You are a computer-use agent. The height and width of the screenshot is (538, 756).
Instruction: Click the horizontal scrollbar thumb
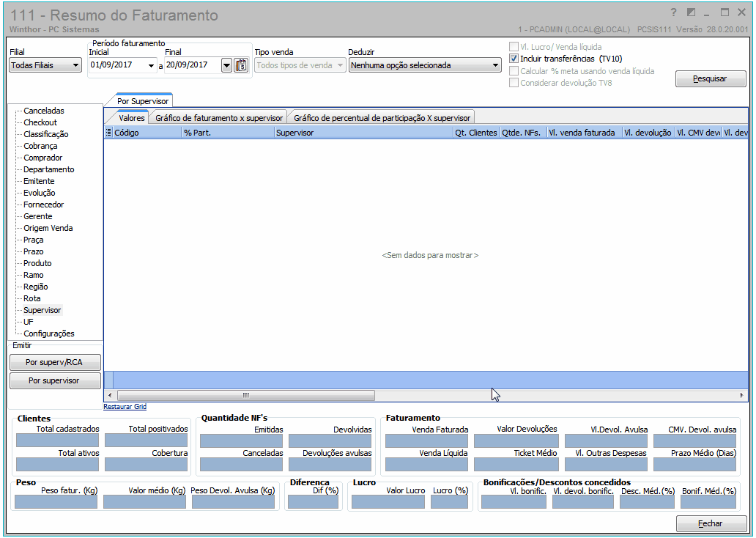pyautogui.click(x=246, y=395)
